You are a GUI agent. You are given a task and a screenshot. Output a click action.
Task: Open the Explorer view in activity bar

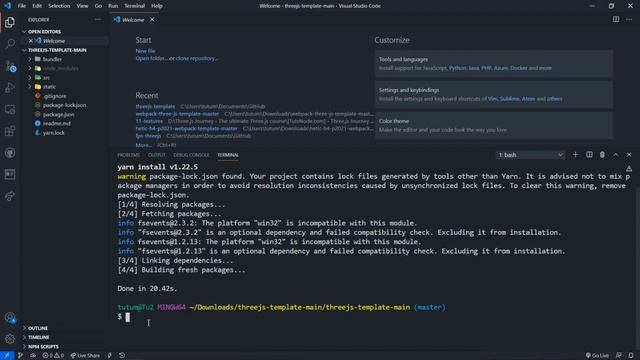point(10,22)
